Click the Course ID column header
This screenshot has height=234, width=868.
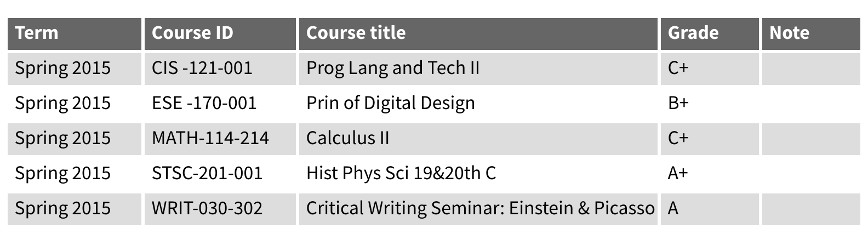192,33
